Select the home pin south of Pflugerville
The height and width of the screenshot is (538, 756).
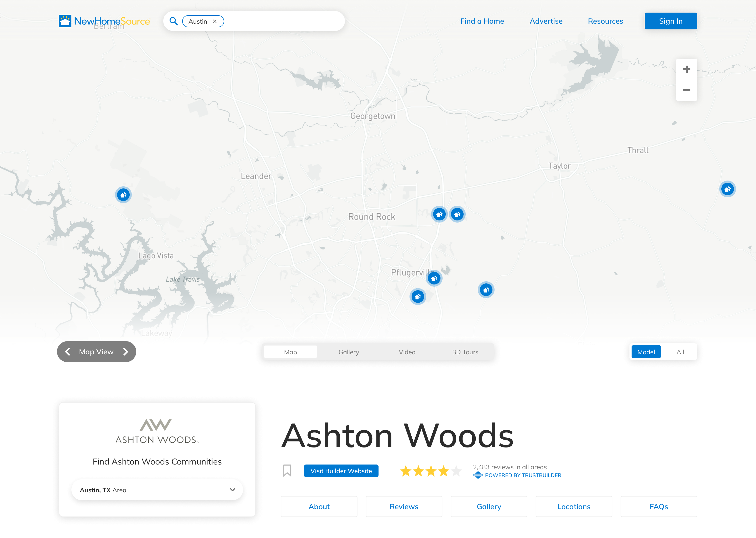418,297
